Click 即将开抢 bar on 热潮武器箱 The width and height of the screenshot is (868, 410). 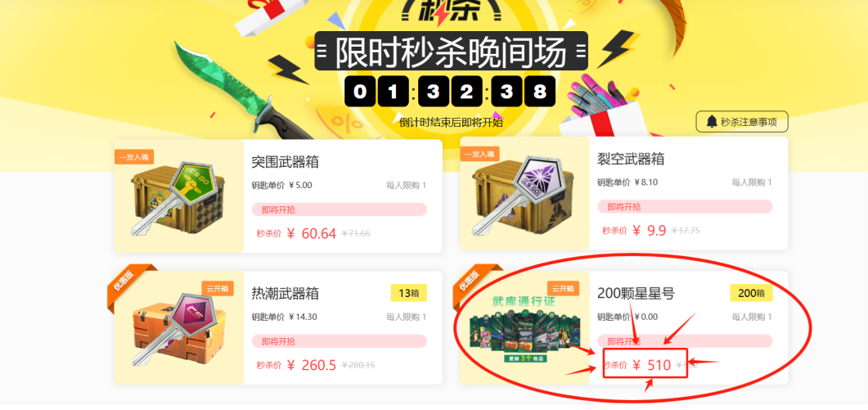pos(340,340)
